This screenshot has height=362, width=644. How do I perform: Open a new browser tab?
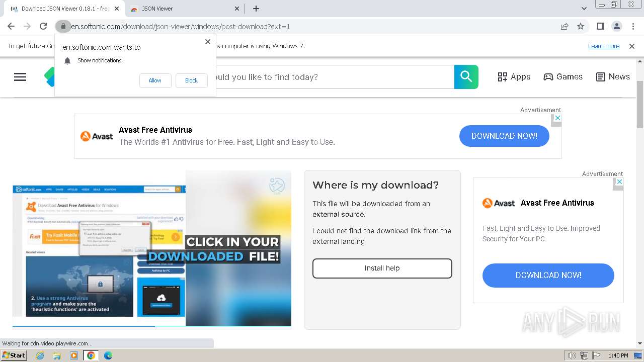point(256,9)
